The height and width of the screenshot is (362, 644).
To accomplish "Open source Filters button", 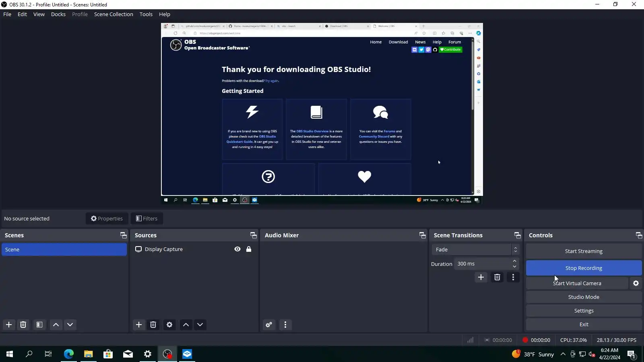I will point(147,219).
